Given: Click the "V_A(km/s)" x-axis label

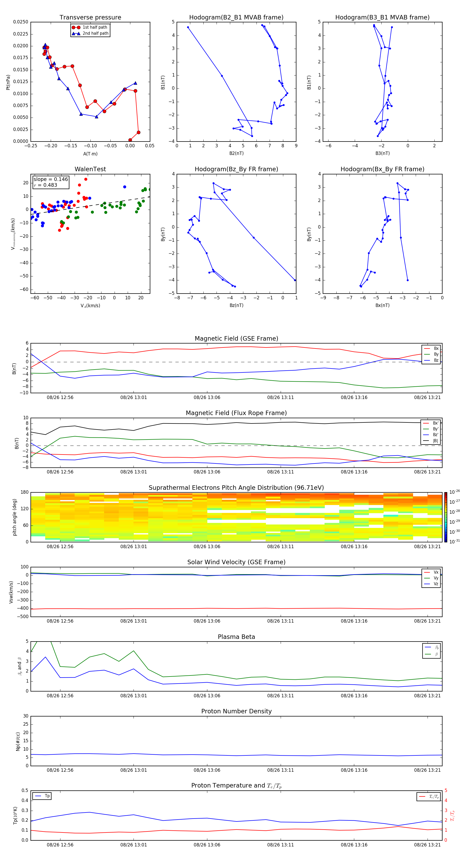Looking at the screenshot, I should coord(90,306).
